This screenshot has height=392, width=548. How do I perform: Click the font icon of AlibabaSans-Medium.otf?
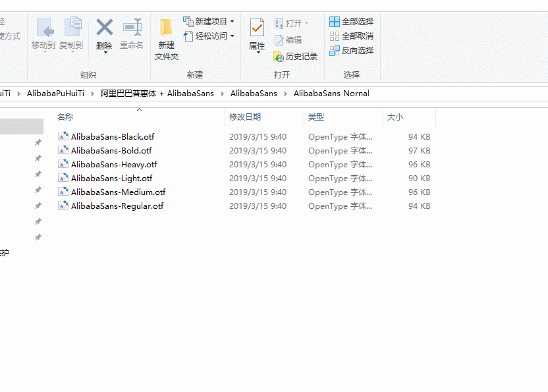63,191
